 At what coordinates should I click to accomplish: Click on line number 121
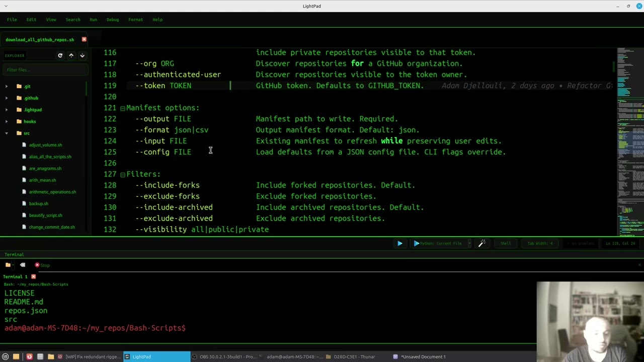(110, 108)
